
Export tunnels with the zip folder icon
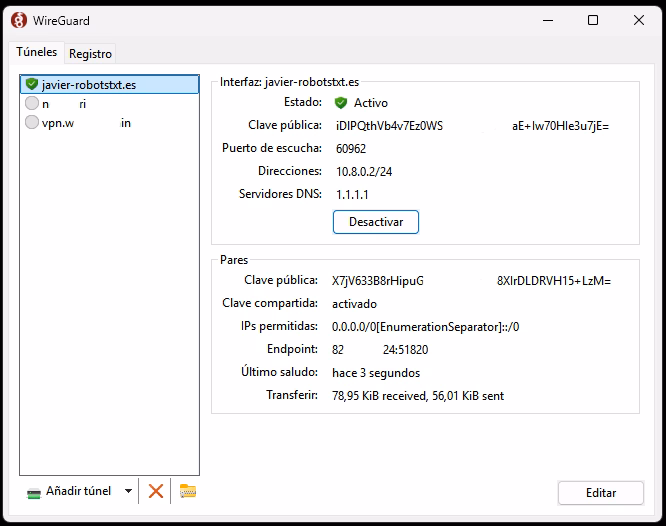(x=188, y=491)
